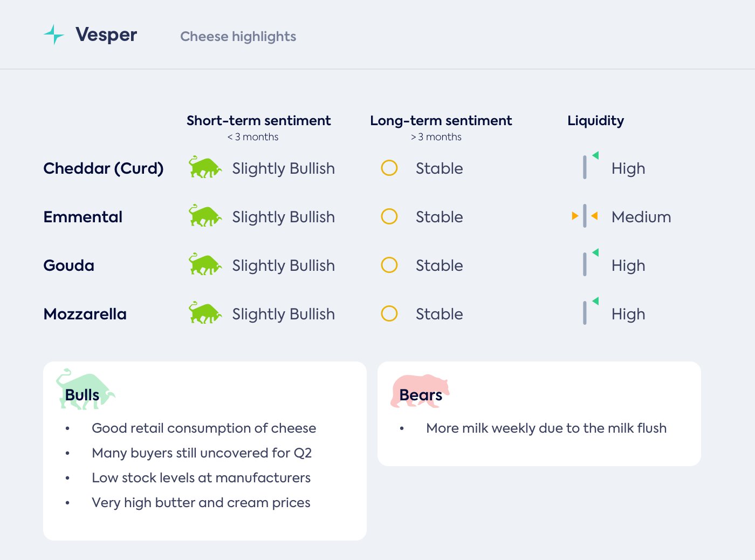755x560 pixels.
Task: Click the Emmental stable circle indicator
Action: (389, 216)
